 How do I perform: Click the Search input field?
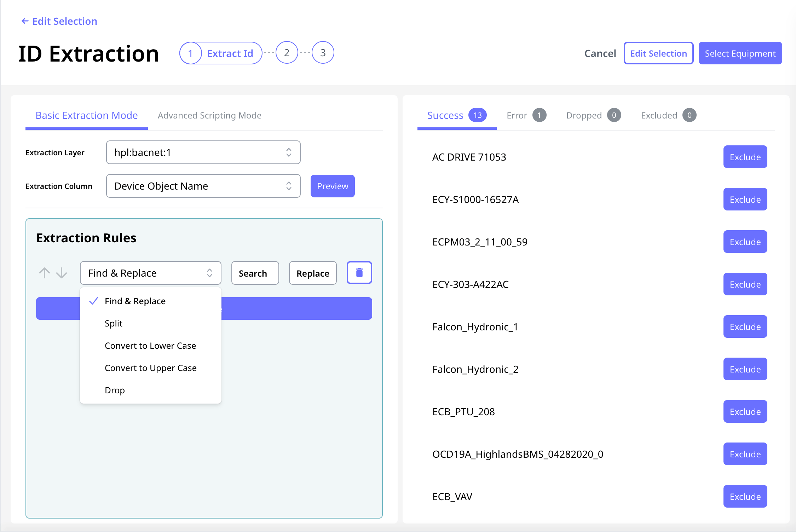click(255, 273)
